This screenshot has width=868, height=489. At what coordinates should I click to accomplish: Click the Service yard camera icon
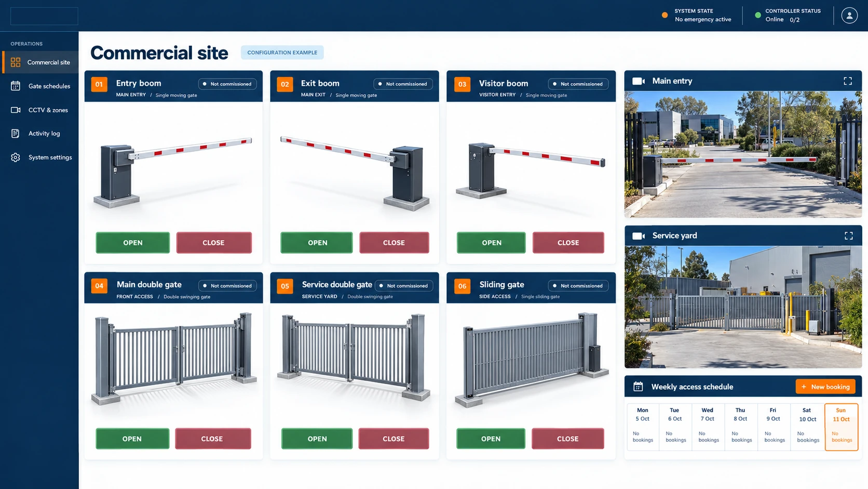(x=639, y=236)
